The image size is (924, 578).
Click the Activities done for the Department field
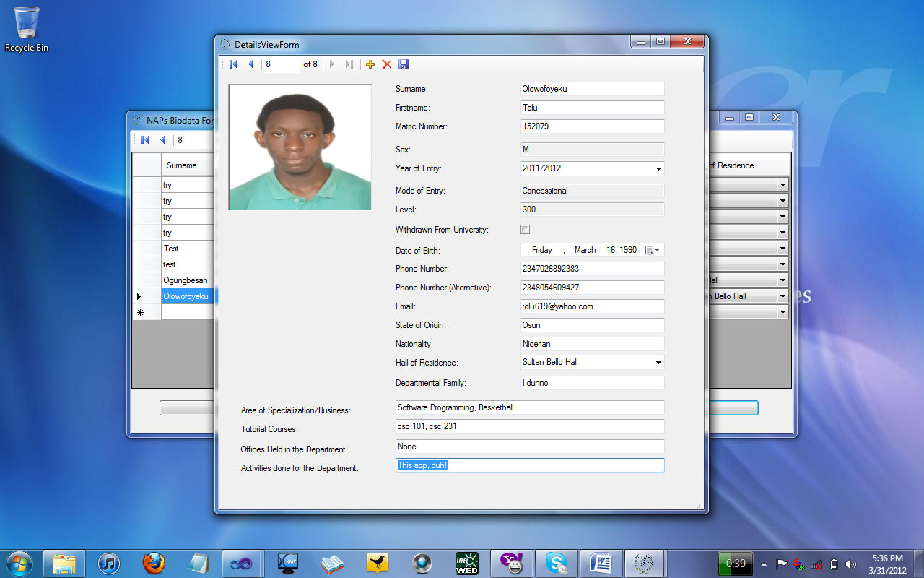[530, 465]
